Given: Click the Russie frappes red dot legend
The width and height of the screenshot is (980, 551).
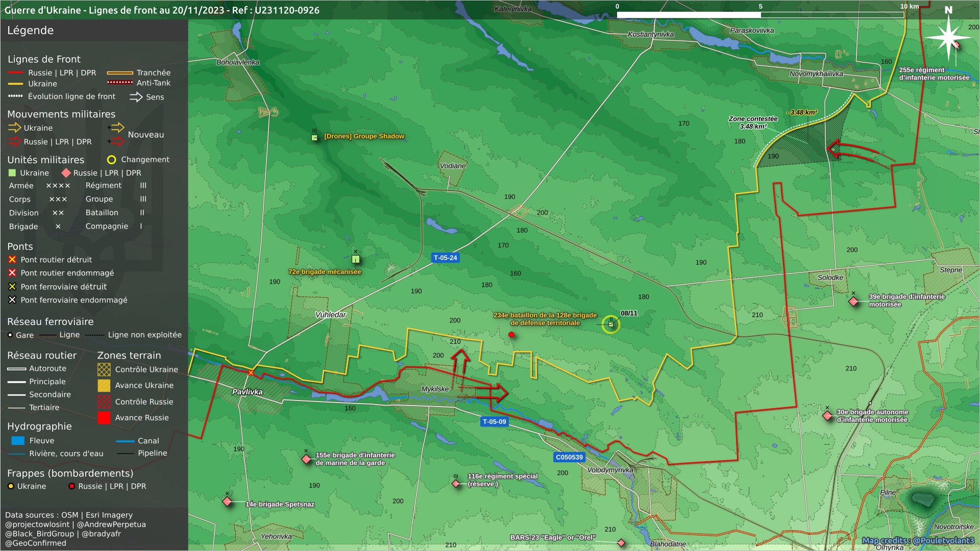Looking at the screenshot, I should point(72,486).
